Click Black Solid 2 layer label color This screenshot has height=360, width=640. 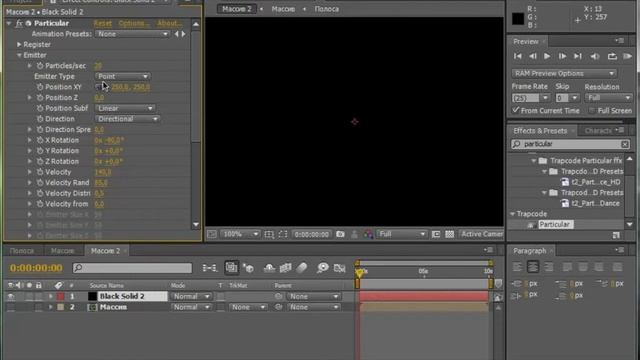(61, 296)
